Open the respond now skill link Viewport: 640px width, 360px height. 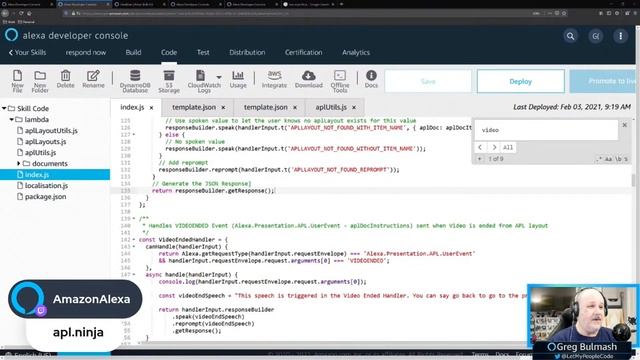click(x=86, y=52)
